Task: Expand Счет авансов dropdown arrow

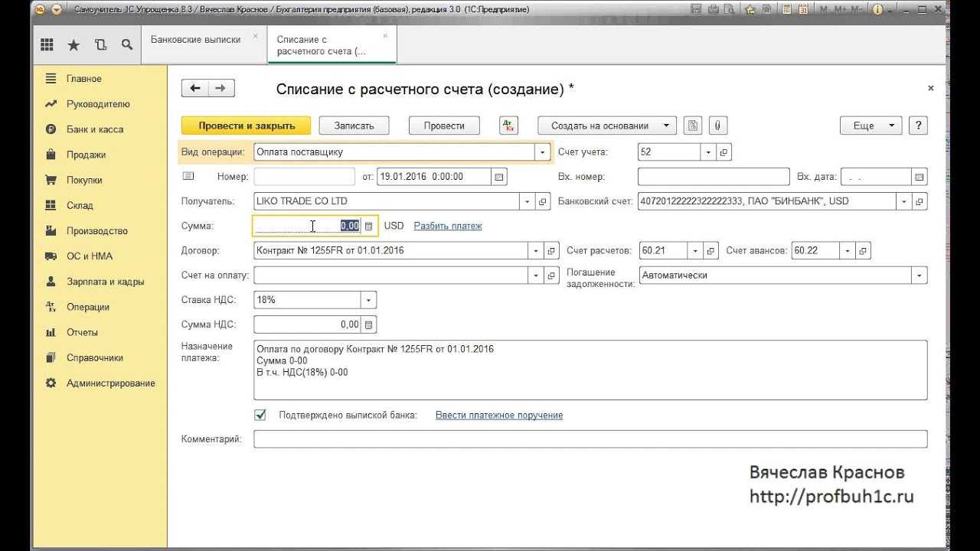Action: (x=848, y=250)
